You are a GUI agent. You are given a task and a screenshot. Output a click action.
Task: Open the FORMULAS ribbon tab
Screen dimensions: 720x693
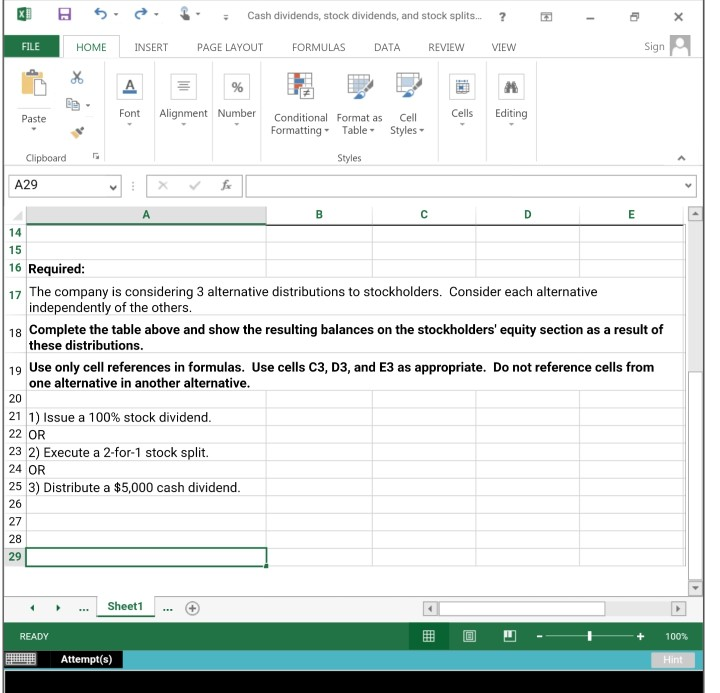coord(318,47)
